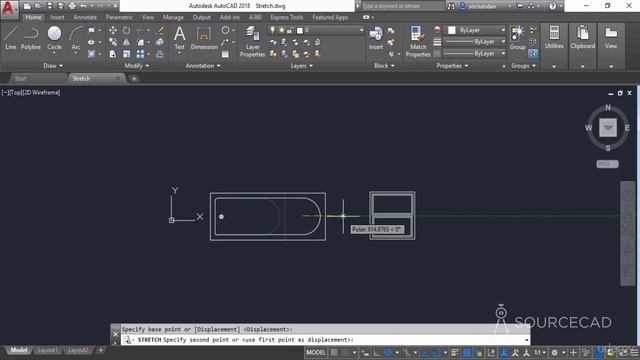Expand the Properties panel
Viewport: 640px width, 360px height.
(x=452, y=66)
